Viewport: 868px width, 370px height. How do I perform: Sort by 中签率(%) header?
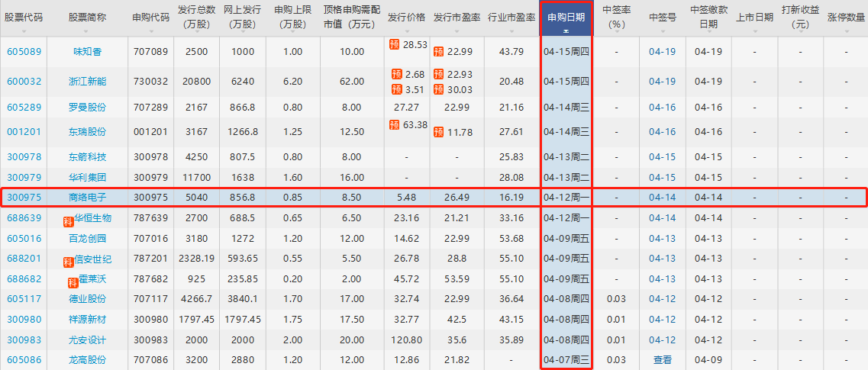click(616, 18)
